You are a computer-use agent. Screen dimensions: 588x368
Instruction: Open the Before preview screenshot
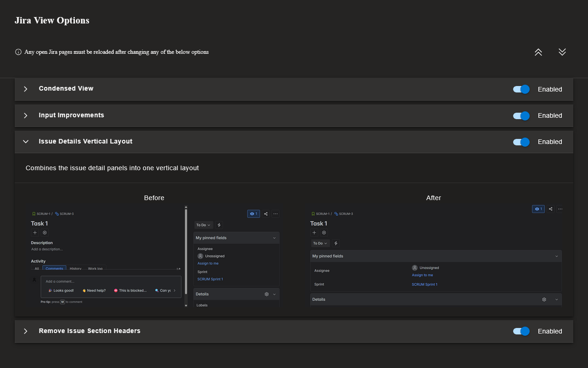pos(154,256)
